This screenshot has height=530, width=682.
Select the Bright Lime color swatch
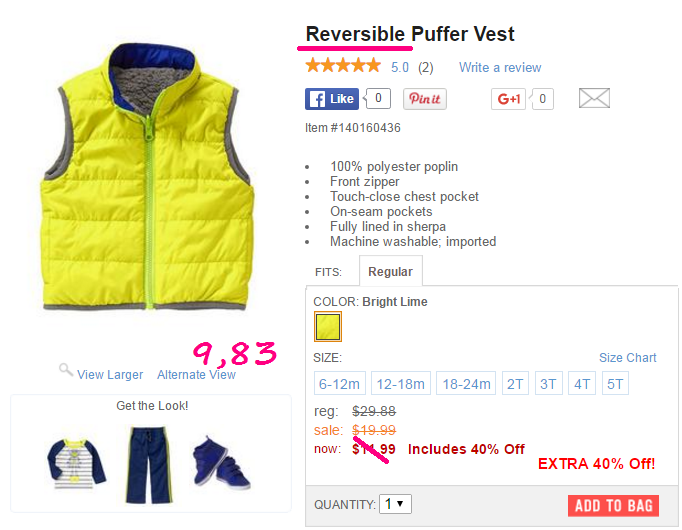point(328,327)
